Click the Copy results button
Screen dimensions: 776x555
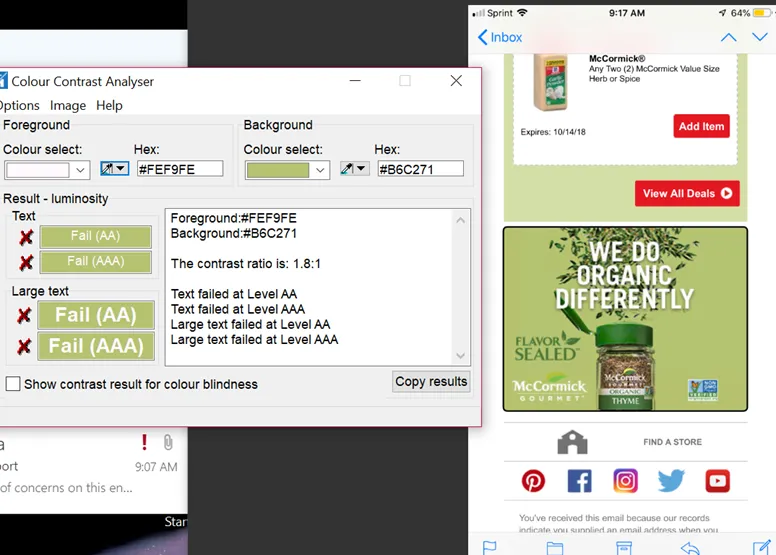pos(431,382)
